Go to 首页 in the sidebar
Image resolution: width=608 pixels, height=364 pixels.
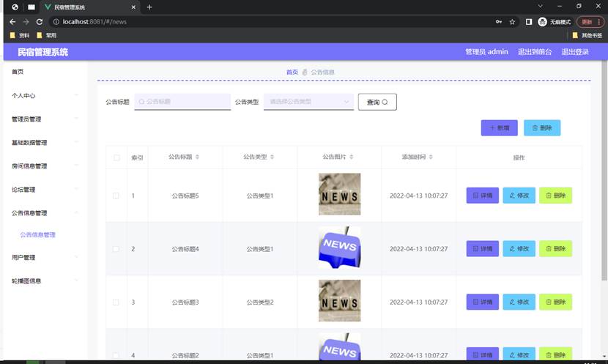pyautogui.click(x=18, y=72)
